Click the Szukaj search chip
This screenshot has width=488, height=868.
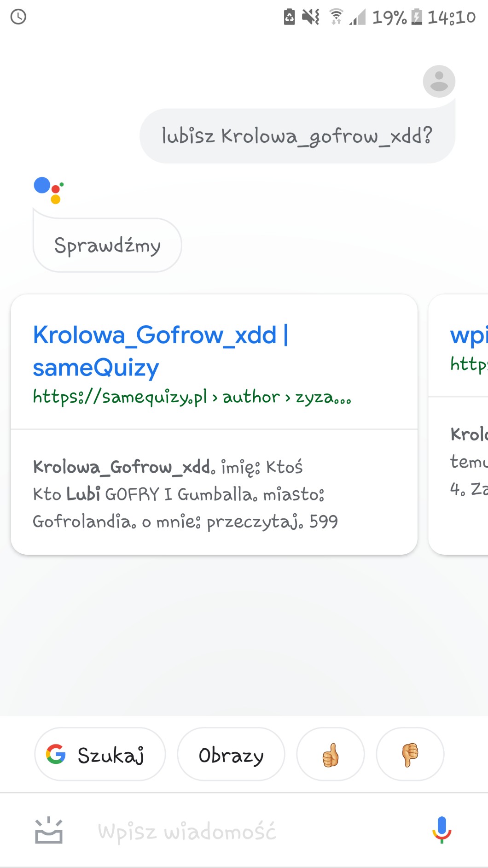(x=99, y=755)
